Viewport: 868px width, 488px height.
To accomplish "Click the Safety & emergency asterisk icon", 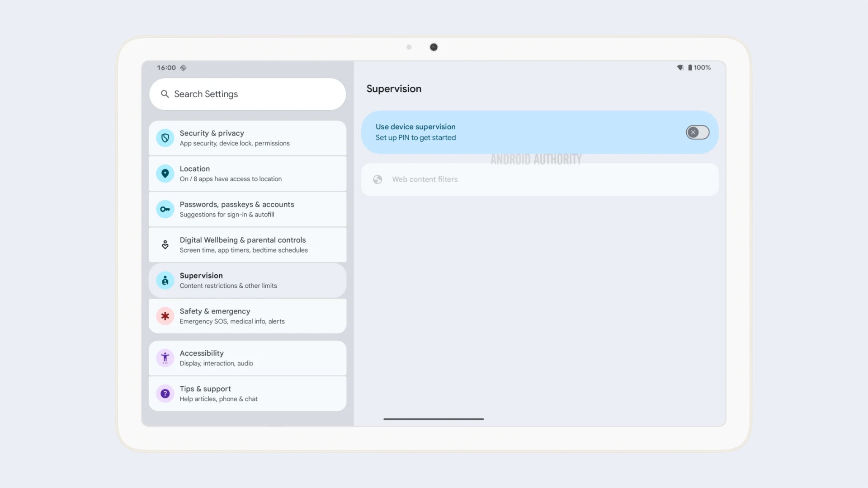I will [165, 316].
